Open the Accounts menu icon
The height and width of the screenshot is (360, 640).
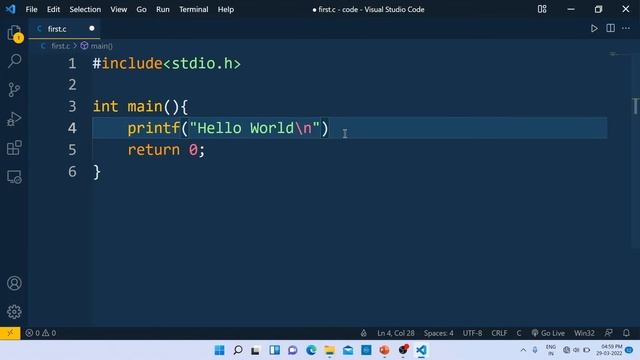click(14, 283)
